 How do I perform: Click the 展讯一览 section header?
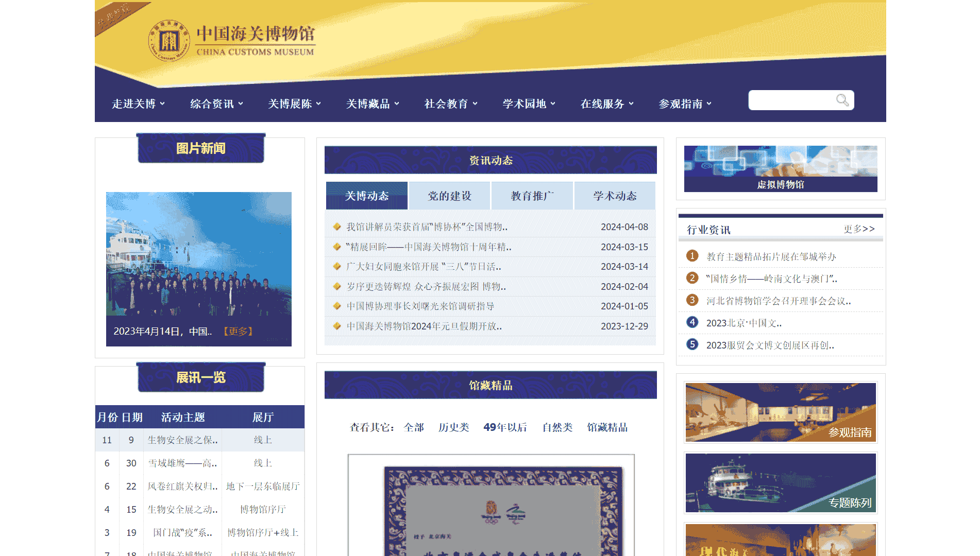(x=201, y=377)
